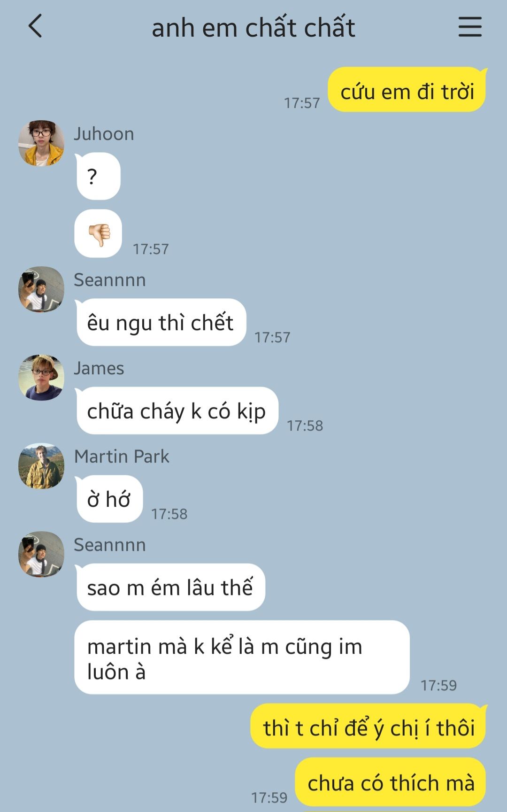Tap the Juhoon sender name
Viewport: 507px width, 812px height.
click(104, 134)
